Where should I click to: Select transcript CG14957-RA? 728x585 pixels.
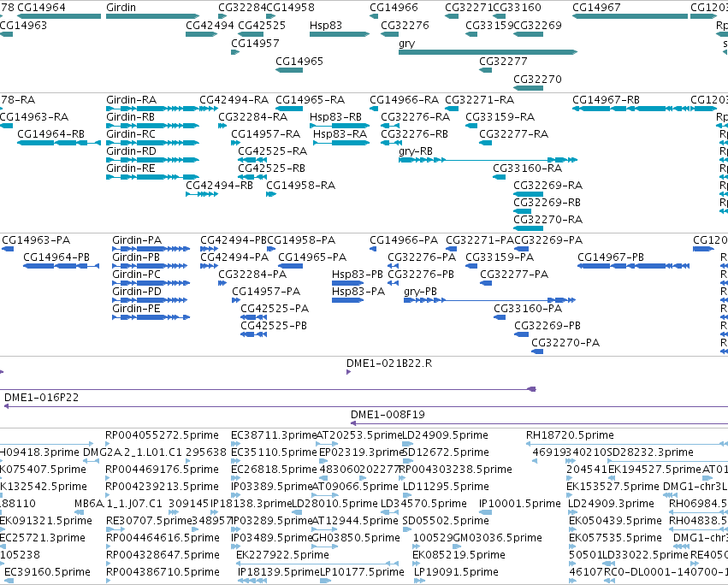(x=265, y=134)
